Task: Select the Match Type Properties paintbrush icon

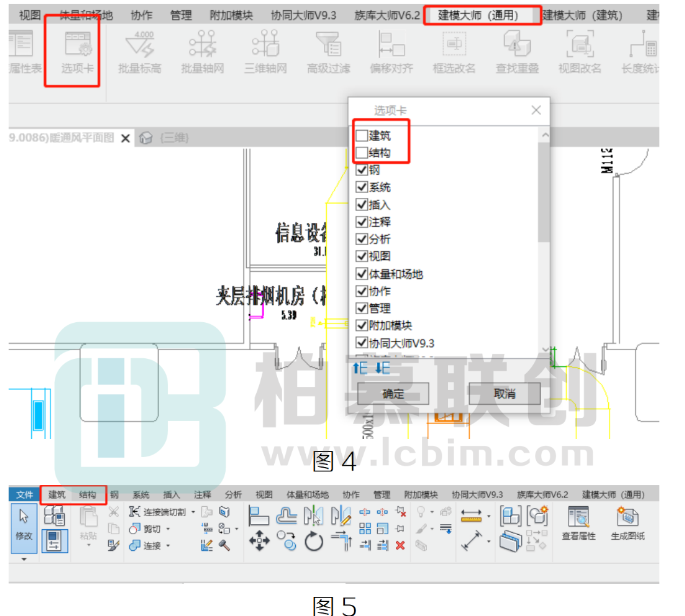Action: pyautogui.click(x=114, y=545)
